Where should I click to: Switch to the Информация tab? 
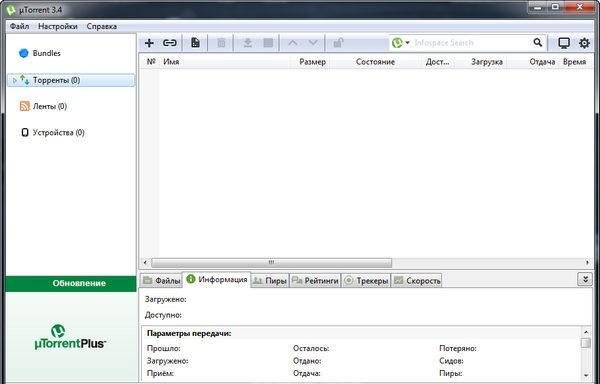pyautogui.click(x=217, y=280)
